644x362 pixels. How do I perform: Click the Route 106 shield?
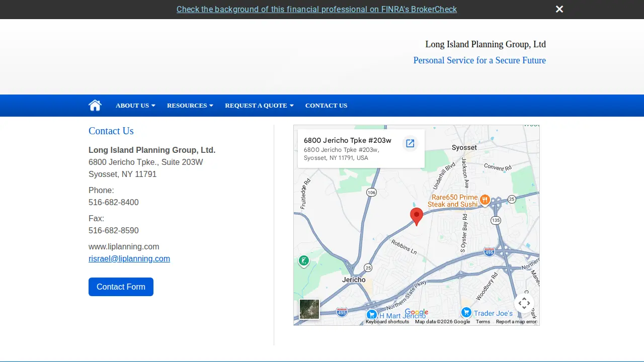pyautogui.click(x=371, y=193)
